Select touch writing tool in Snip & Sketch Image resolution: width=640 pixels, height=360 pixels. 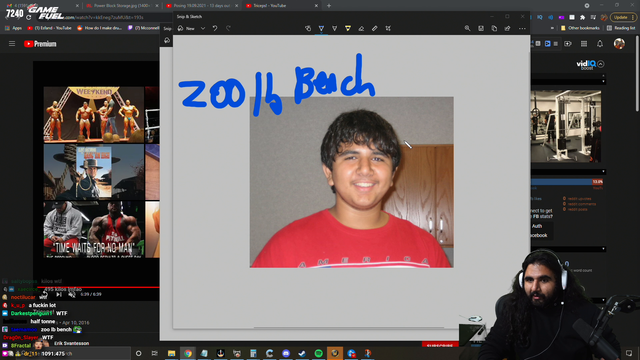(x=308, y=29)
